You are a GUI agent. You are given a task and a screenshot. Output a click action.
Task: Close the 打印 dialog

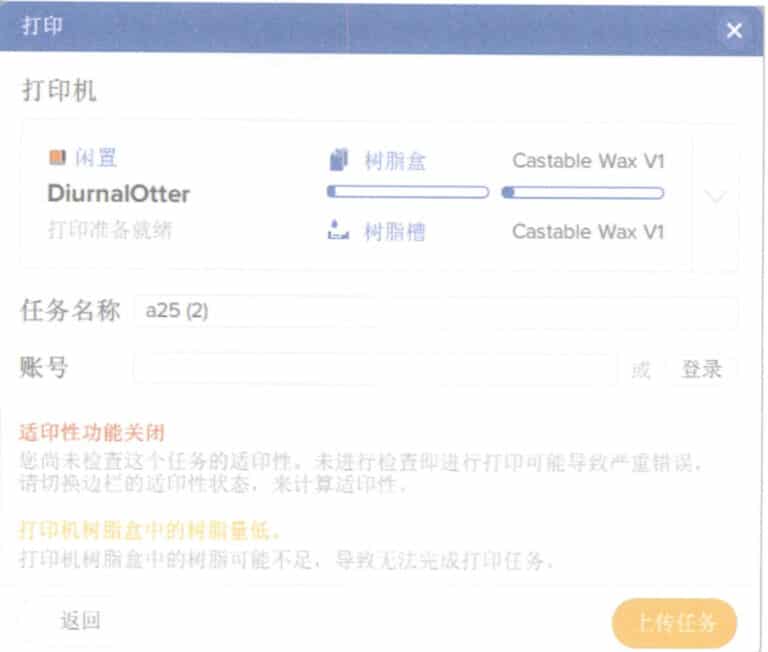point(734,31)
